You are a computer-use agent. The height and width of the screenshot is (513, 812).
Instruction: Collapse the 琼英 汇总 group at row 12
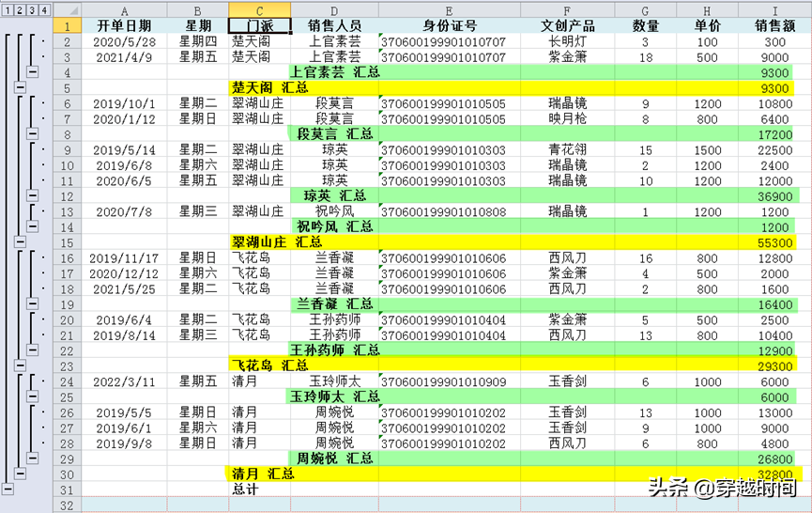coord(33,195)
